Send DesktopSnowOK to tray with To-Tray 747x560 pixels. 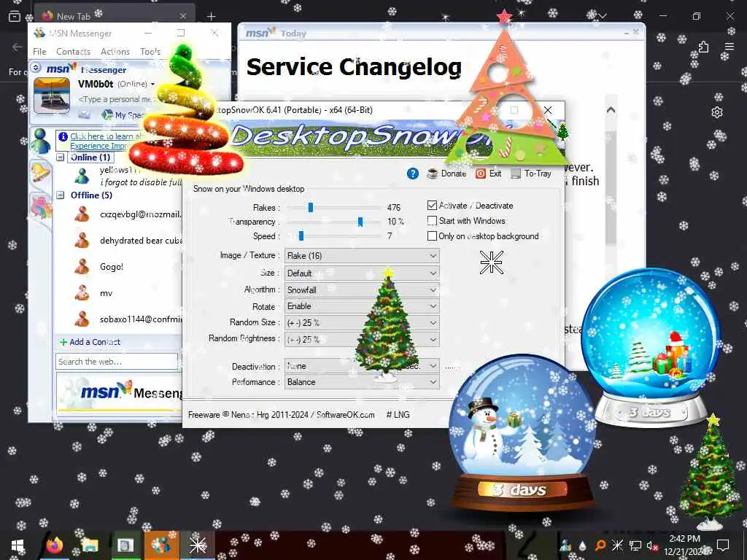click(531, 174)
